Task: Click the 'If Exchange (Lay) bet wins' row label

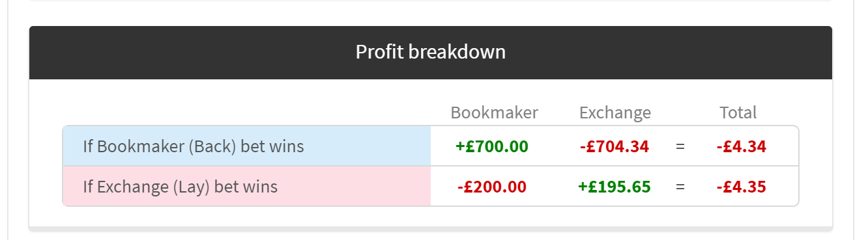Action: pos(180,187)
